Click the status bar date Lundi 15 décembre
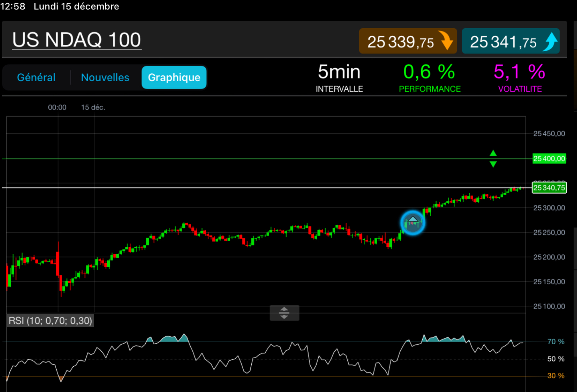The image size is (577, 392). [76, 6]
